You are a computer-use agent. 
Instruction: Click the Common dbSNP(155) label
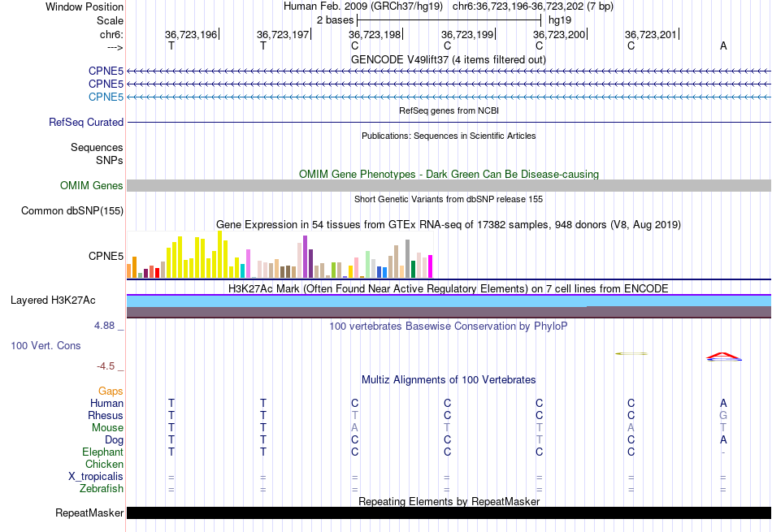click(x=72, y=210)
